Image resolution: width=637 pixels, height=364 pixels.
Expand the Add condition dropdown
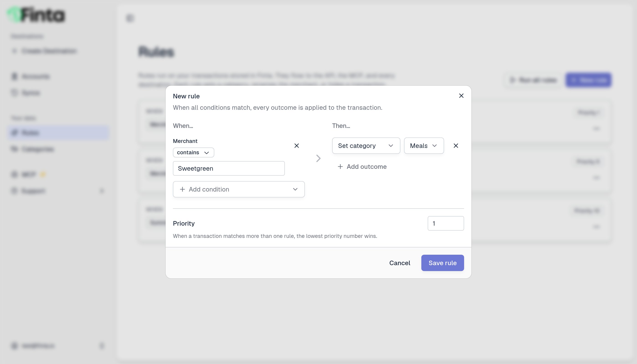[238, 189]
